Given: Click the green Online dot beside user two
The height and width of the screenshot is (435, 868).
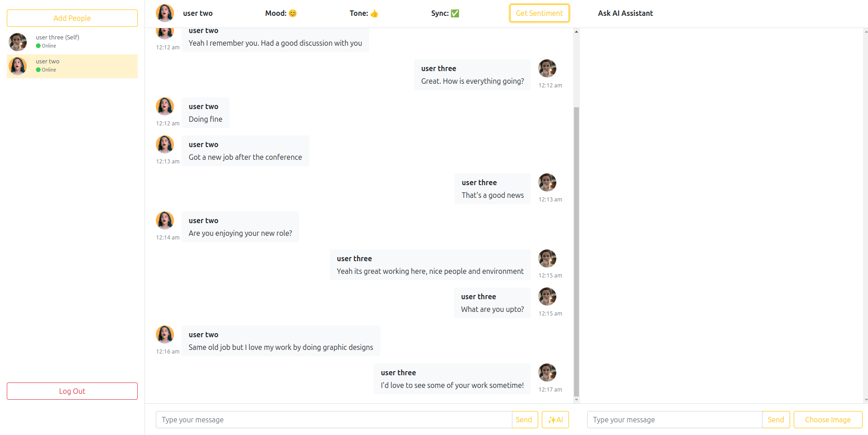Looking at the screenshot, I should coord(38,70).
